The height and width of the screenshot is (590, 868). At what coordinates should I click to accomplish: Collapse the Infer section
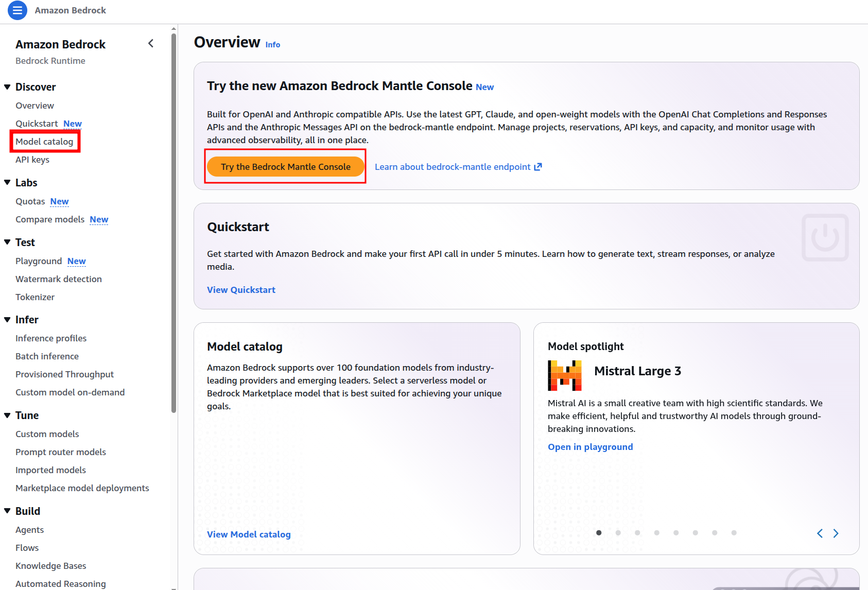coord(7,320)
